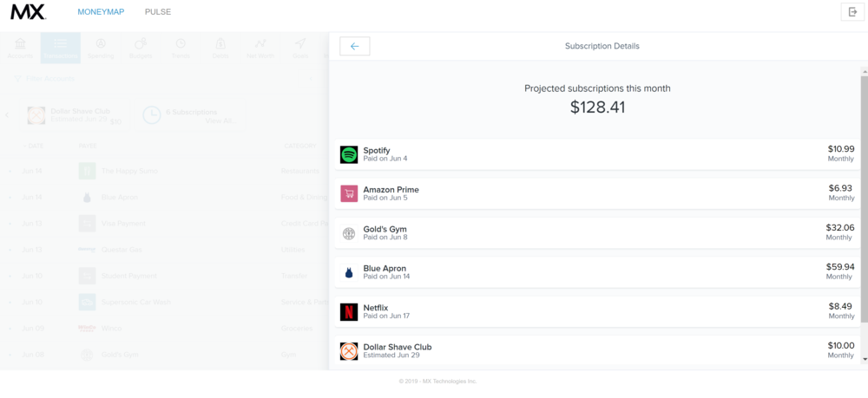Click the Blue Apron icon in transactions table
Screen dimensions: 868x398
87,198
